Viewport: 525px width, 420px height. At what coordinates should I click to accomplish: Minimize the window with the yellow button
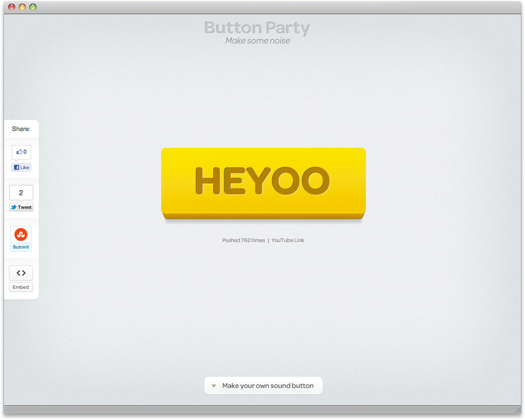22,7
